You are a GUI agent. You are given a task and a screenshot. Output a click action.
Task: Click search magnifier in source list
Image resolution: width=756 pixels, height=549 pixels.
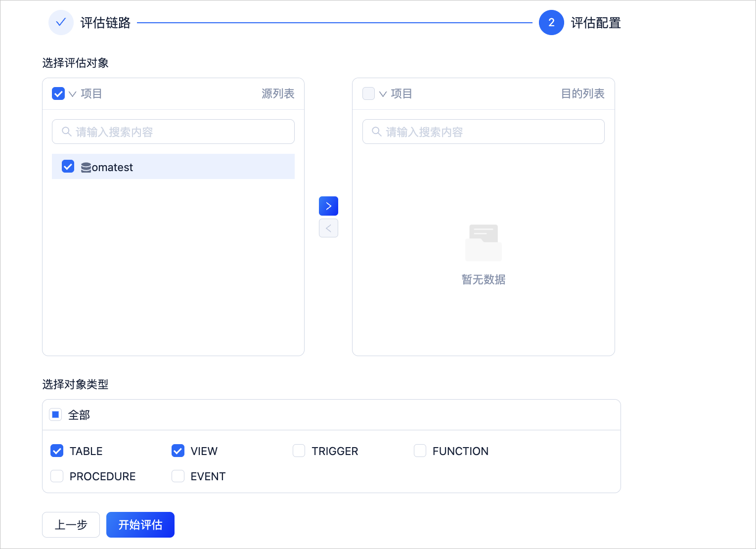(66, 132)
